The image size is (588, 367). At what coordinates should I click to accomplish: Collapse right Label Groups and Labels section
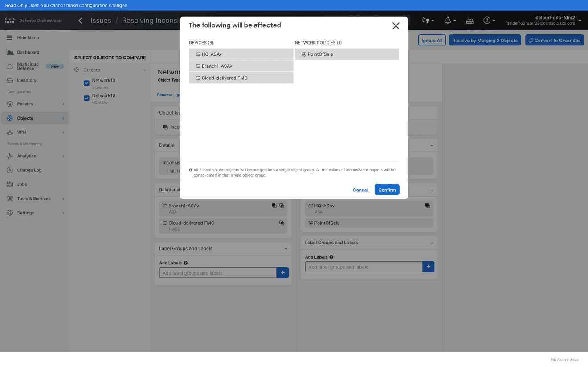[x=432, y=243]
